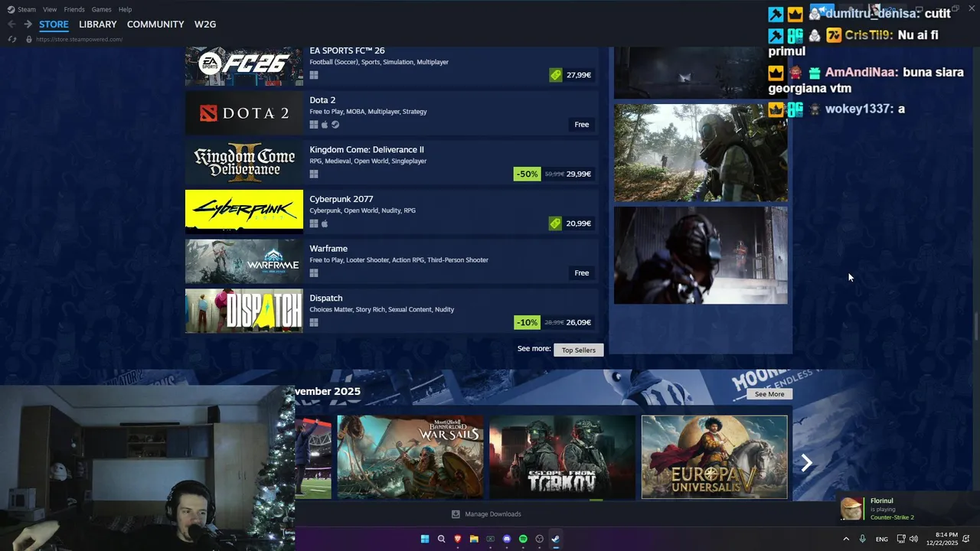Click the green tag icon beside 20,99€
The image size is (980, 551).
(556, 223)
